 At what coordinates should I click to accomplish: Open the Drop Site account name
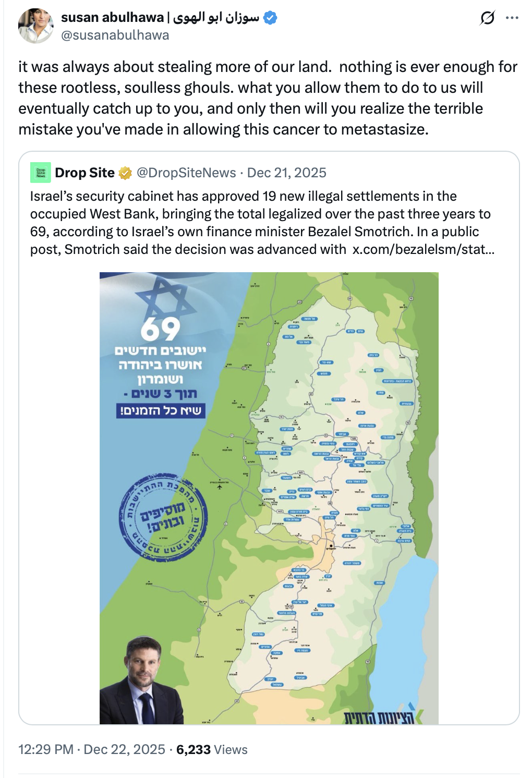(x=84, y=173)
